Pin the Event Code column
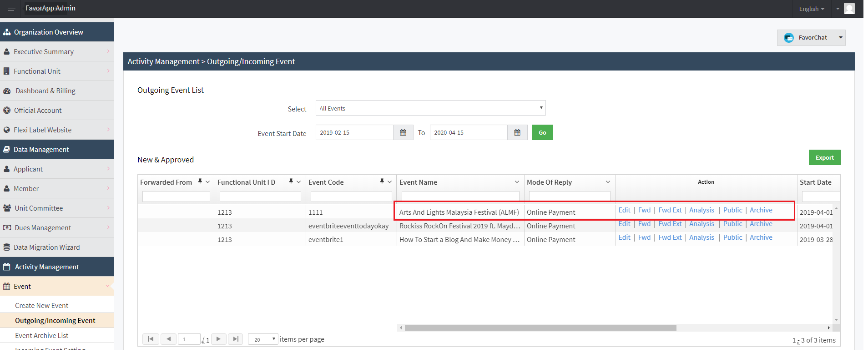 pyautogui.click(x=382, y=182)
